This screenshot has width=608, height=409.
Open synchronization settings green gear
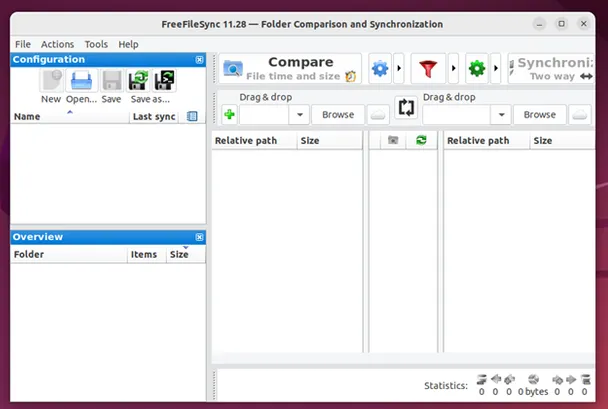[x=477, y=69]
